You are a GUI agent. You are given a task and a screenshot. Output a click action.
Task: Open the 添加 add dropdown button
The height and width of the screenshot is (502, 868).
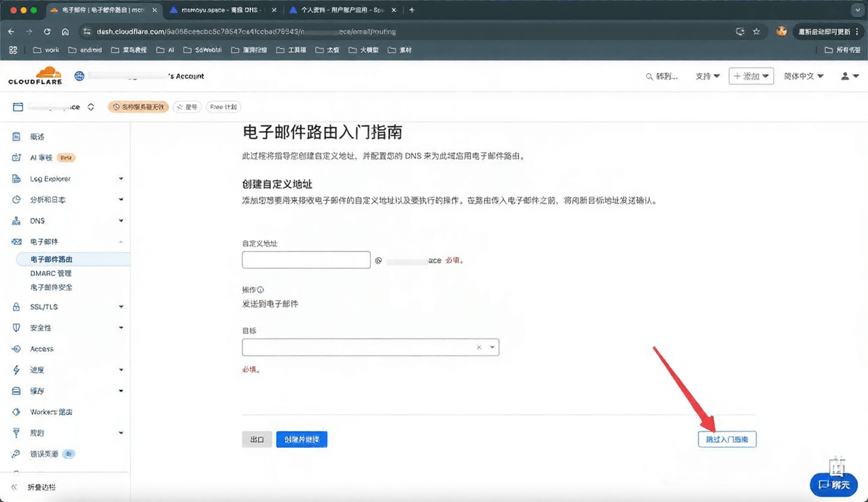point(750,76)
